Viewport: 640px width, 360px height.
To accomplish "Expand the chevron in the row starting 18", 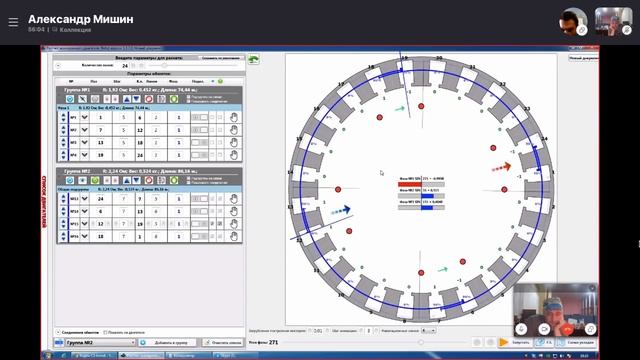I will tap(84, 236).
